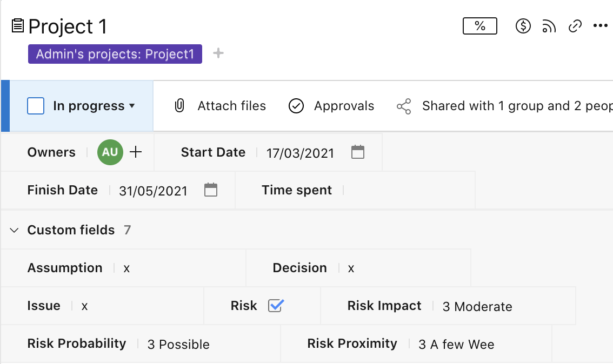Image resolution: width=613 pixels, height=364 pixels.
Task: Click Attach files
Action: [220, 106]
